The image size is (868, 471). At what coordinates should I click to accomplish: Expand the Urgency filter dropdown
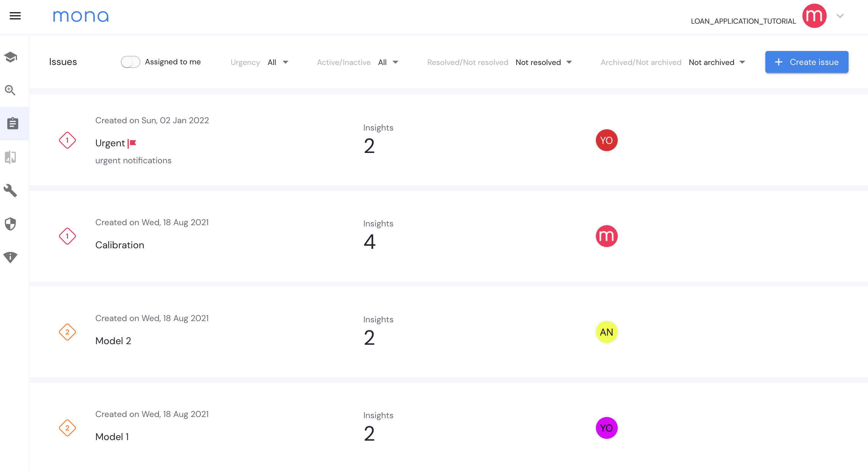pyautogui.click(x=278, y=62)
